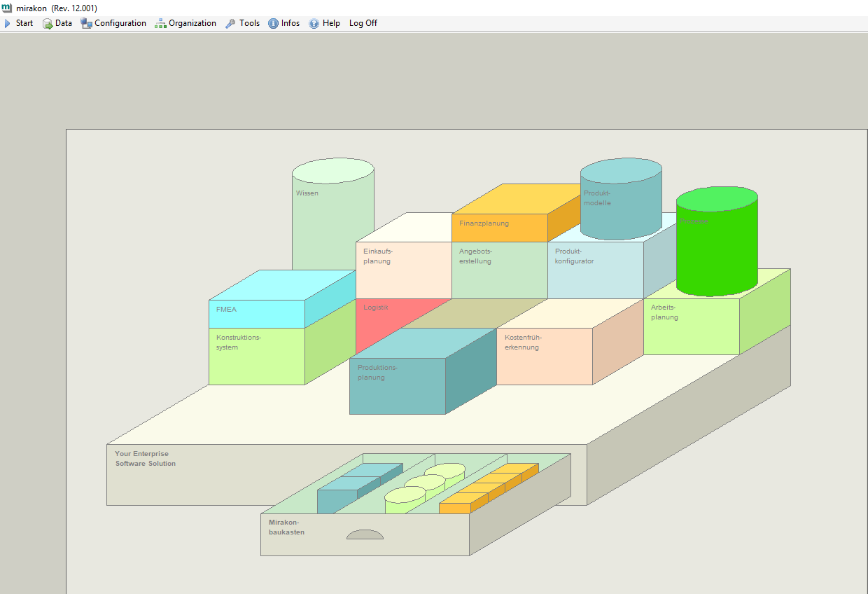Click the orange blocks inside the drawer
The width and height of the screenshot is (868, 594).
(489, 488)
